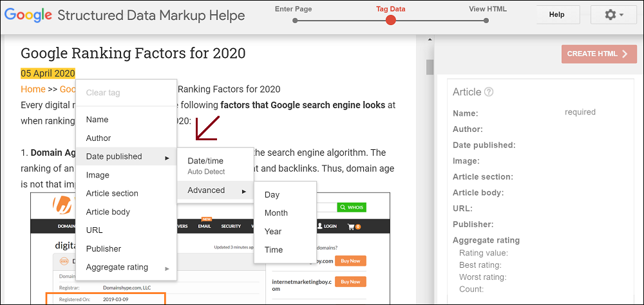Choose Article section in the menu

coord(126,193)
